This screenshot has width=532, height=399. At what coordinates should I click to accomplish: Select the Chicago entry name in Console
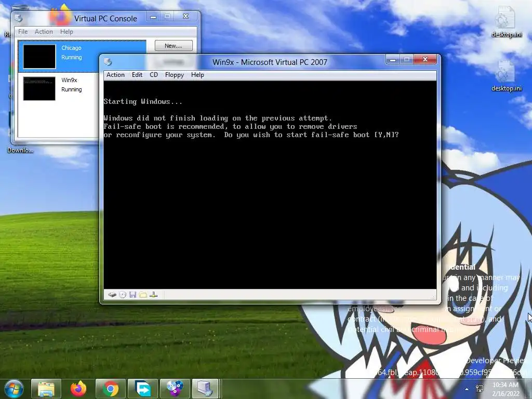coord(71,48)
